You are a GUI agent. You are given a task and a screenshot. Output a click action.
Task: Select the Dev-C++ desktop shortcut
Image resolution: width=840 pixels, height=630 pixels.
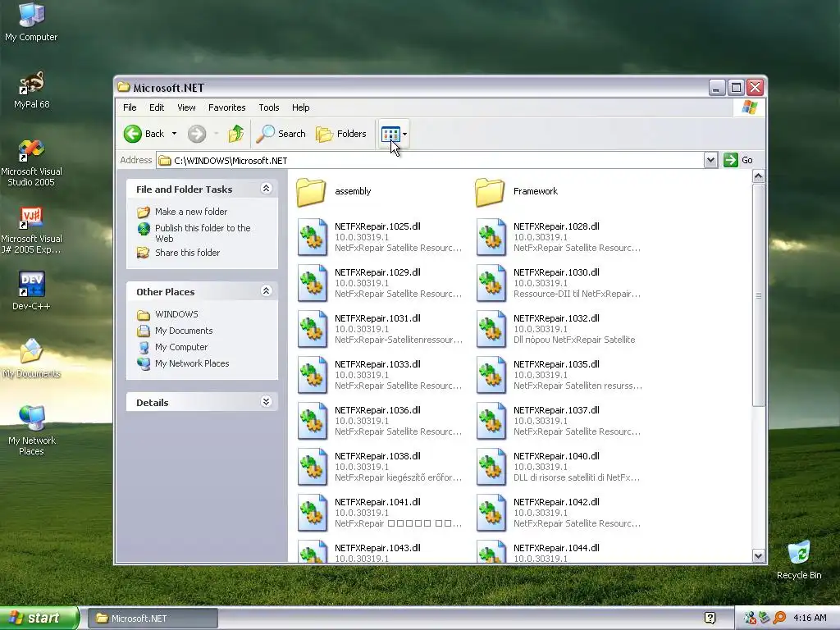(x=31, y=290)
